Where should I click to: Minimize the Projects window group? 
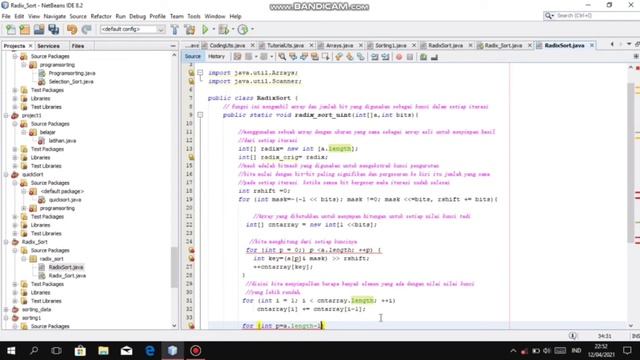click(173, 46)
